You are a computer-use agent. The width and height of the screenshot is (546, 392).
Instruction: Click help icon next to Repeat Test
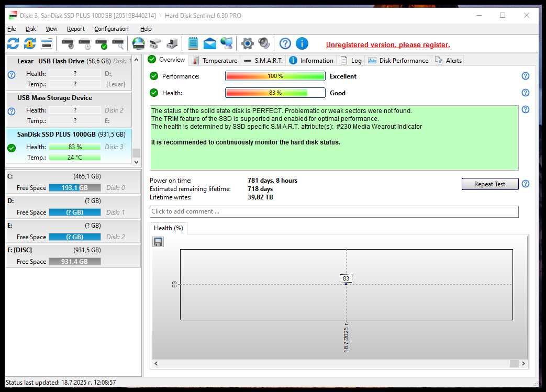(x=526, y=184)
